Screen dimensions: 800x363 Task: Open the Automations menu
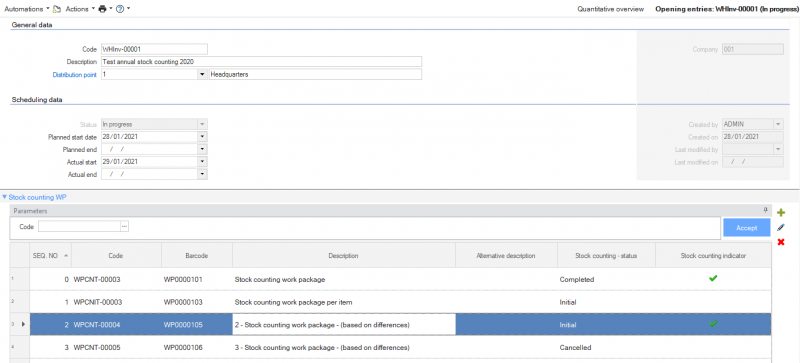(27, 9)
